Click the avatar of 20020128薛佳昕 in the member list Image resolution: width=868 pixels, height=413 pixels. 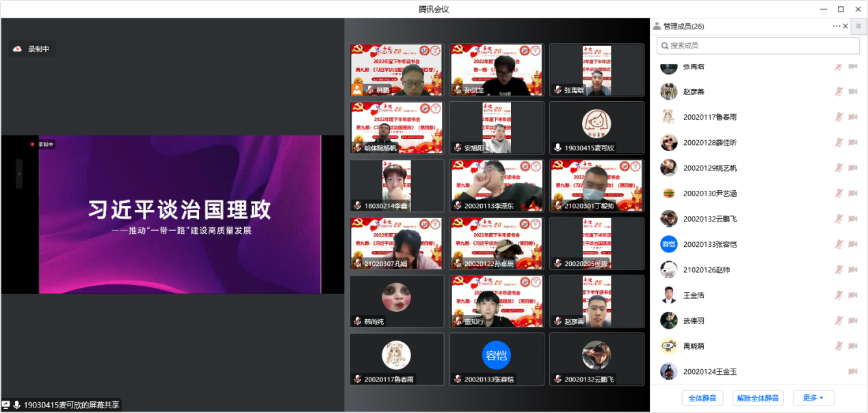click(x=669, y=142)
